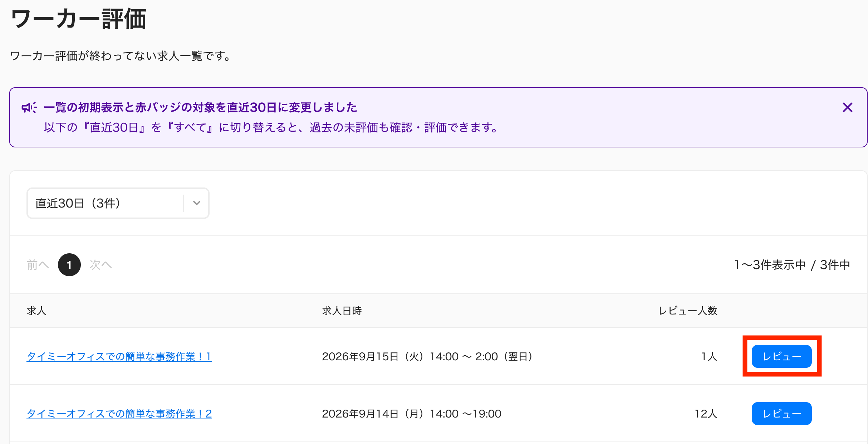Open job link タイミーオフィスでの簡単な事務作業！2
The width and height of the screenshot is (868, 444).
(119, 414)
